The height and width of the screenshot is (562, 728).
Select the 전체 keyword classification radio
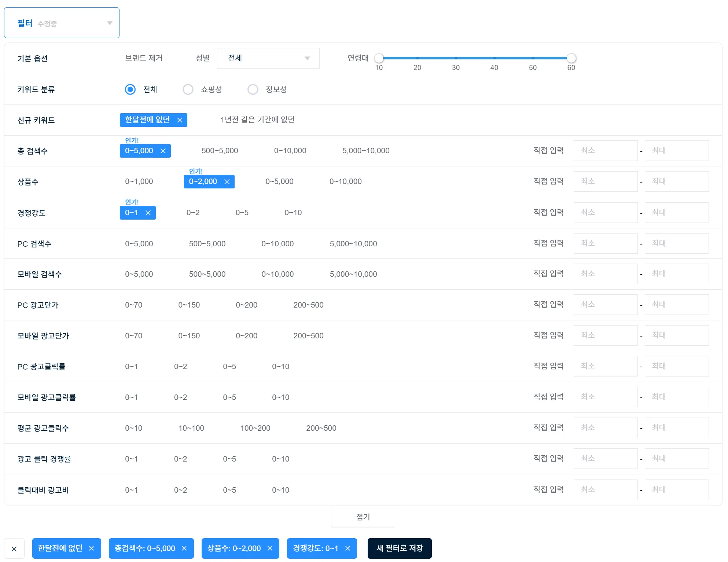point(130,89)
